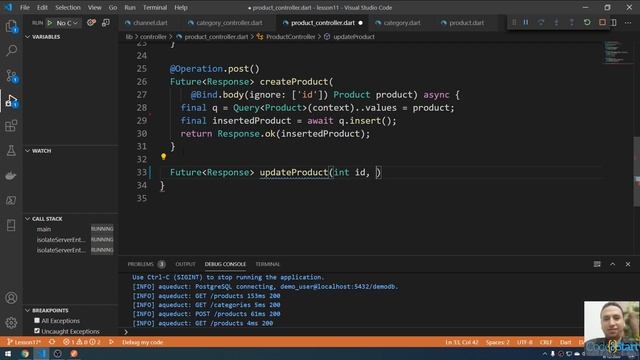Change indentation via Spaces: 2

click(497, 342)
